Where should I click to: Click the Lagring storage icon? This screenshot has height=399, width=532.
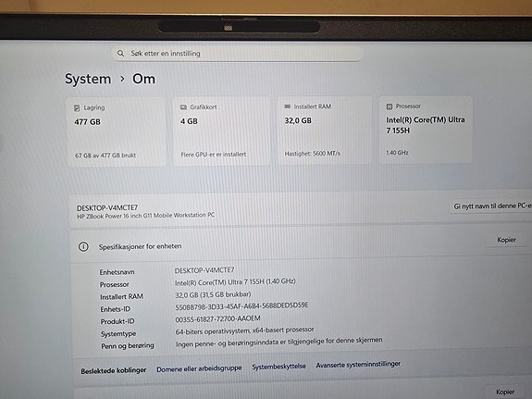[77, 108]
